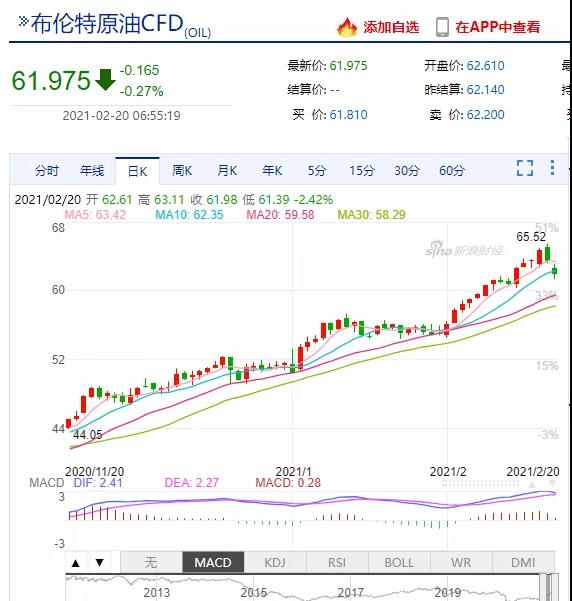This screenshot has height=601, width=572.
Task: Click the 添加自选 link
Action: pyautogui.click(x=391, y=27)
